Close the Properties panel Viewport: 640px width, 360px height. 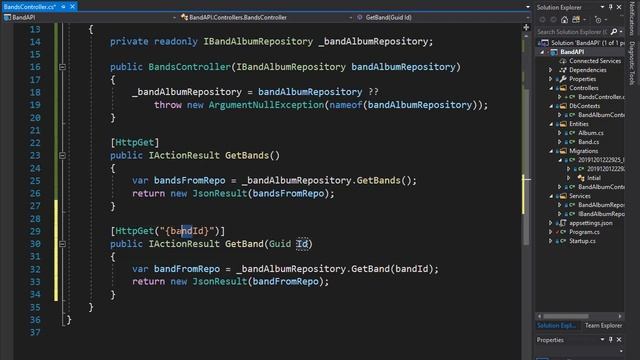pos(619,340)
